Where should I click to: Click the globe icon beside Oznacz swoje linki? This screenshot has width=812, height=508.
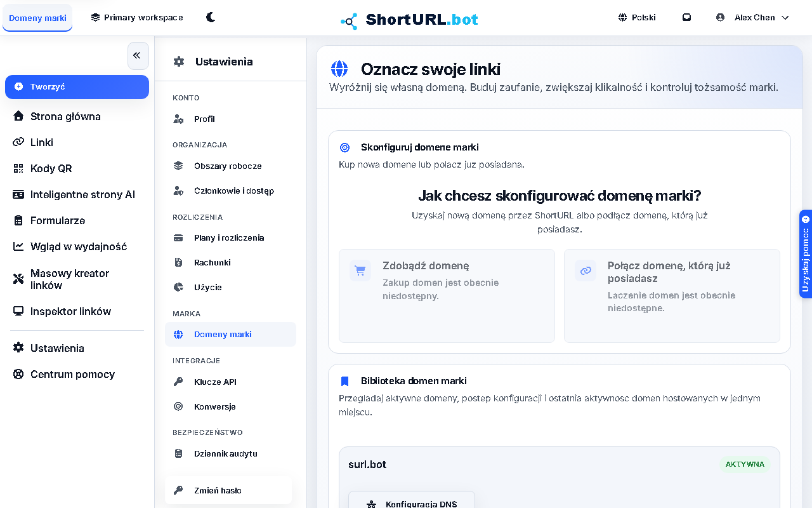339,69
